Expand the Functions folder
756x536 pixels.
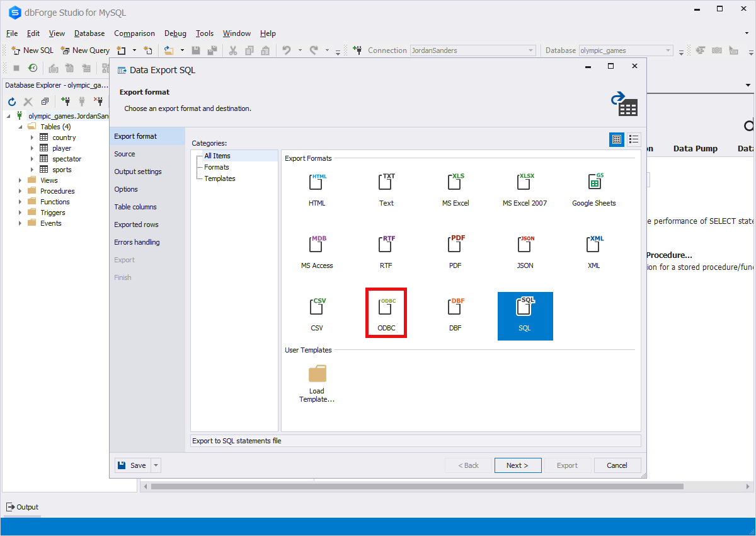point(20,202)
